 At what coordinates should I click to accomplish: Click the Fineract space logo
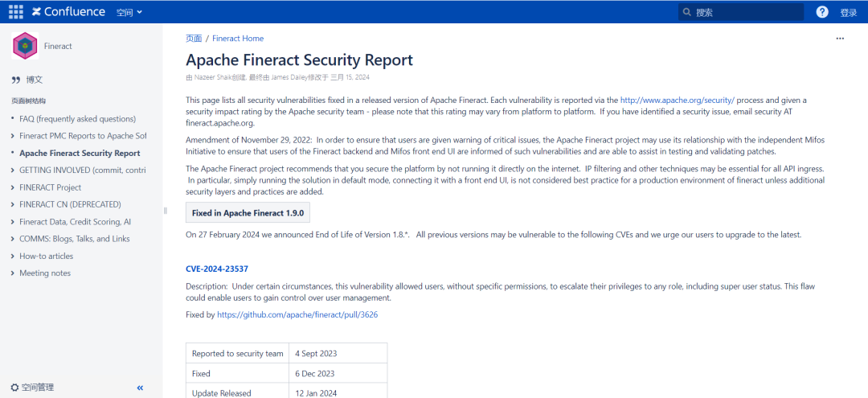(x=25, y=46)
